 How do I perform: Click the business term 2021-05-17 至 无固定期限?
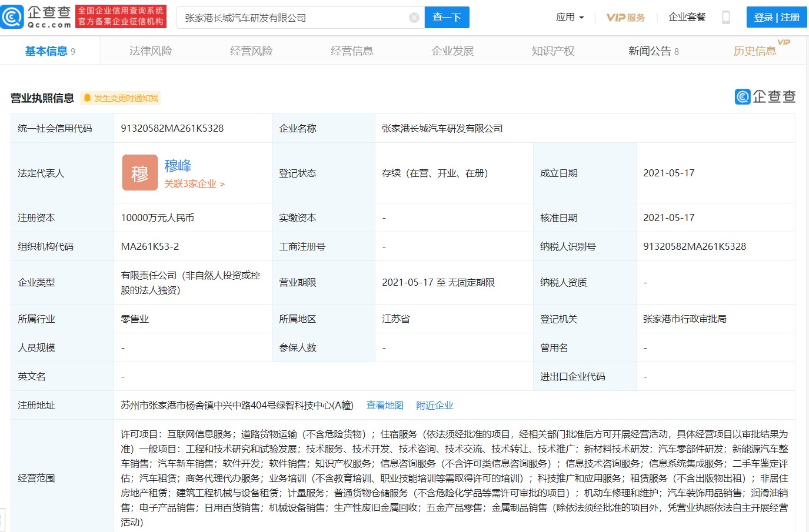coord(438,282)
